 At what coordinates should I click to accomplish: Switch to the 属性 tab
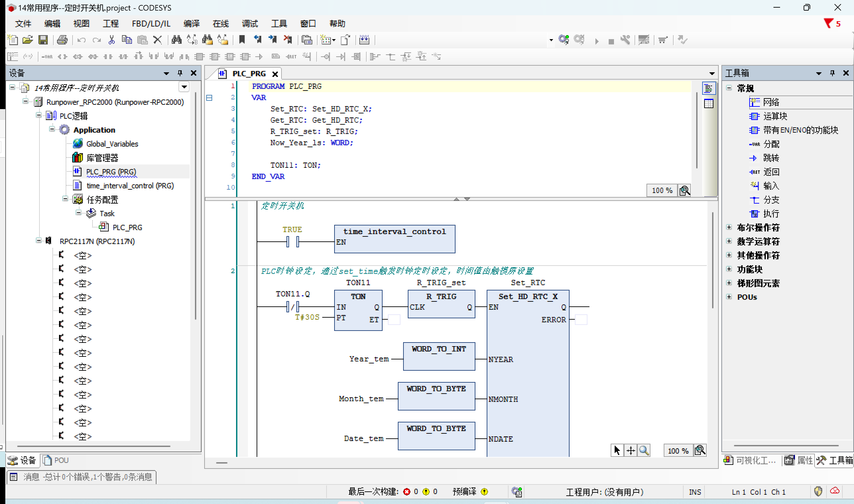click(x=799, y=460)
